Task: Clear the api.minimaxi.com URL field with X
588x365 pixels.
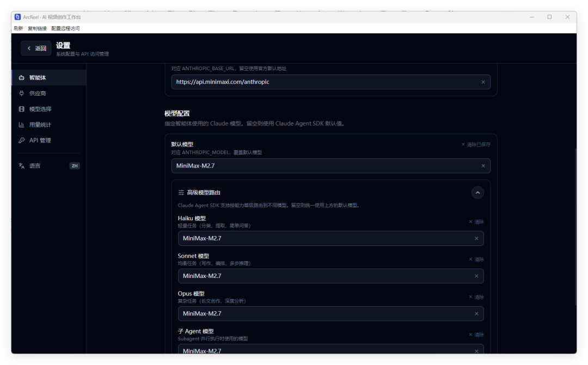Action: click(x=483, y=82)
